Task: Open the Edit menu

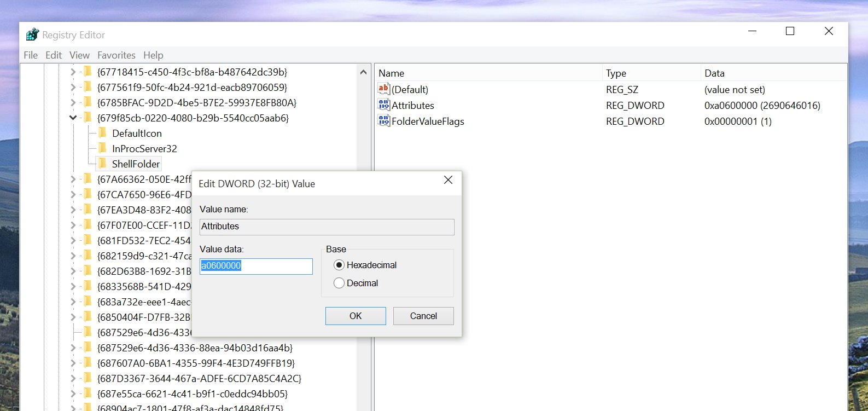Action: click(x=54, y=55)
